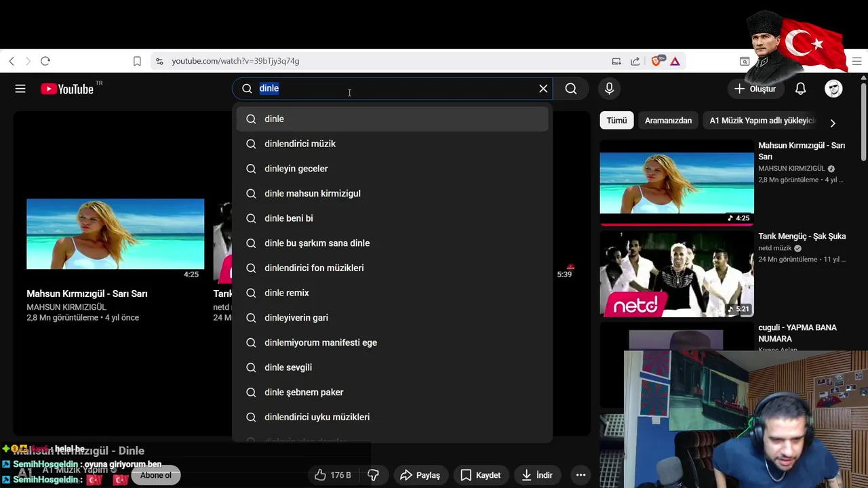Go forward with the browser forward arrow
This screenshot has height=488, width=868.
pos(28,61)
